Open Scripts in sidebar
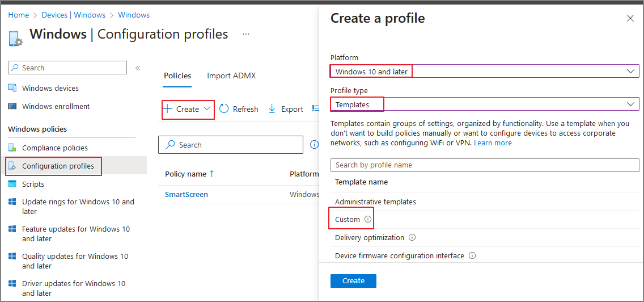This screenshot has width=644, height=302. click(33, 184)
